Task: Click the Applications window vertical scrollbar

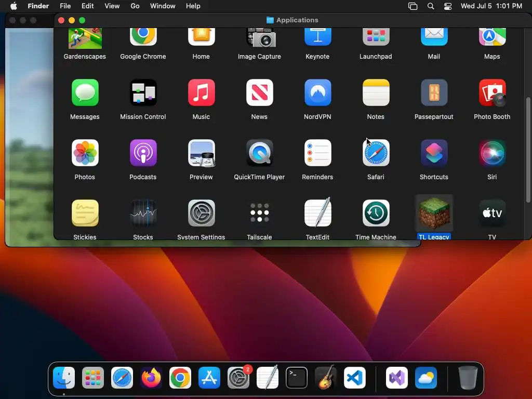Action: tap(528, 150)
